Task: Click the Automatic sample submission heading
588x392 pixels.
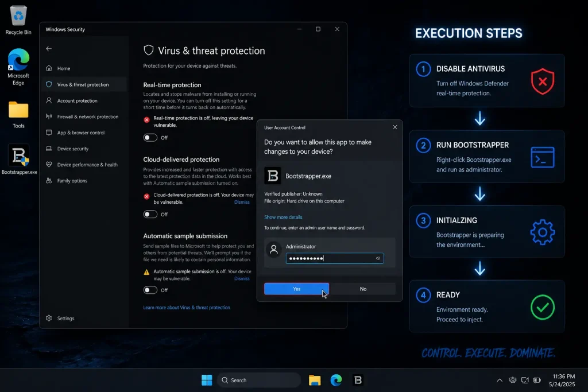Action: click(x=185, y=236)
